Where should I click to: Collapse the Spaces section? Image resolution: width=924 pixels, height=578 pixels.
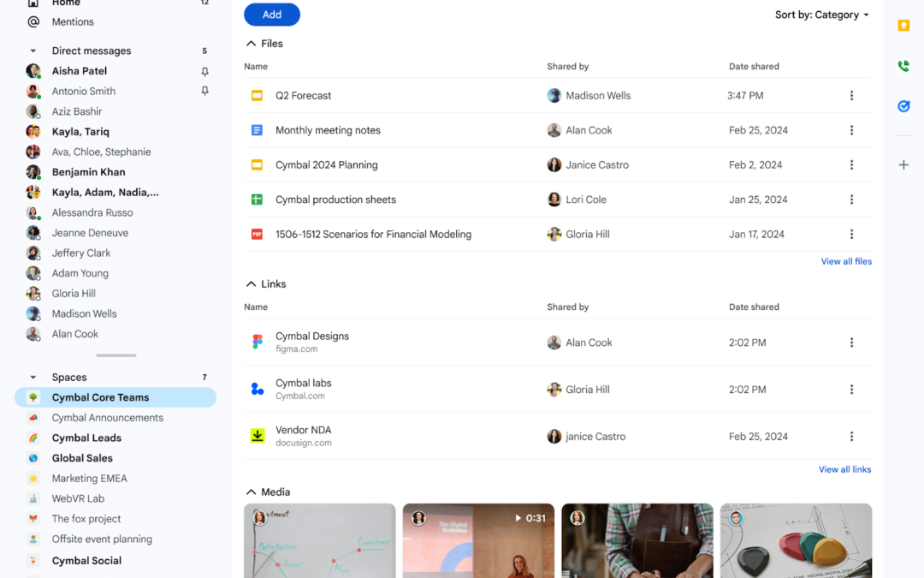tap(33, 378)
